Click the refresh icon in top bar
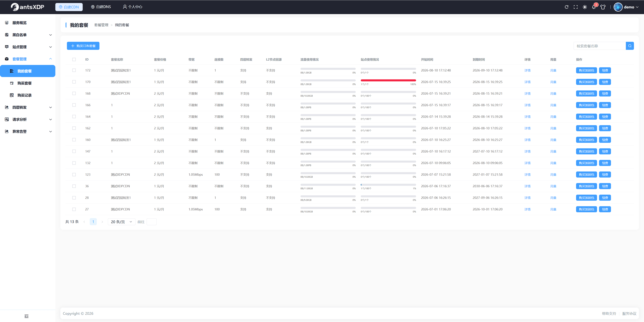644x322 pixels. pos(567,7)
